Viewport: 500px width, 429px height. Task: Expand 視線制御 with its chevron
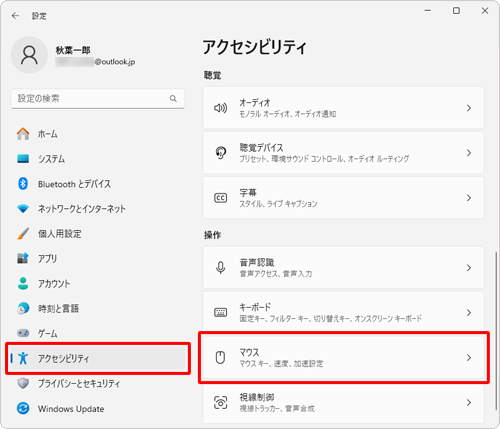(x=469, y=403)
